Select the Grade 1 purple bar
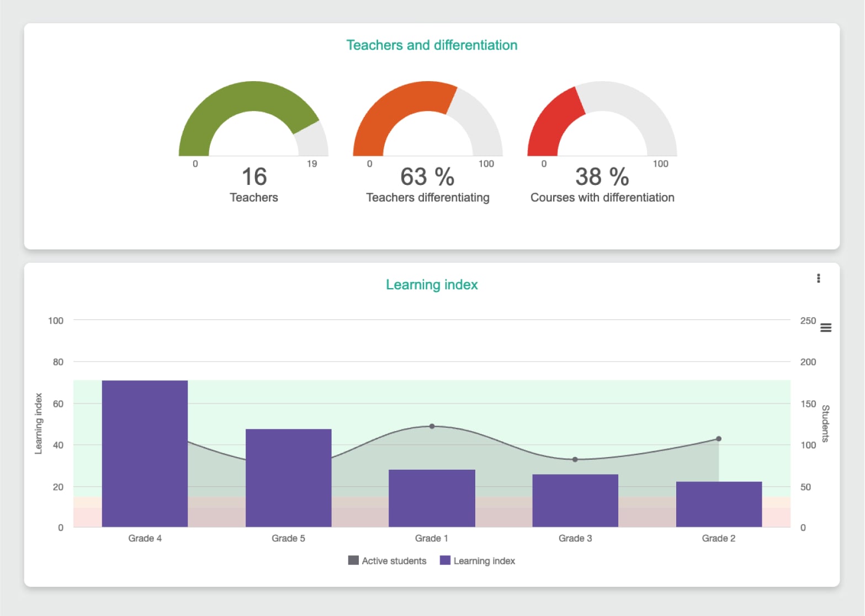This screenshot has height=616, width=865. coord(432,498)
